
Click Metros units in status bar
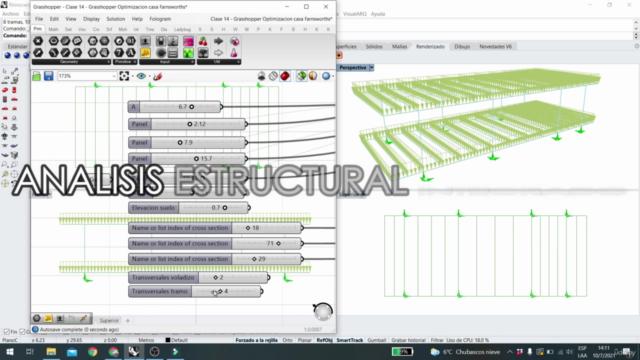click(x=146, y=340)
